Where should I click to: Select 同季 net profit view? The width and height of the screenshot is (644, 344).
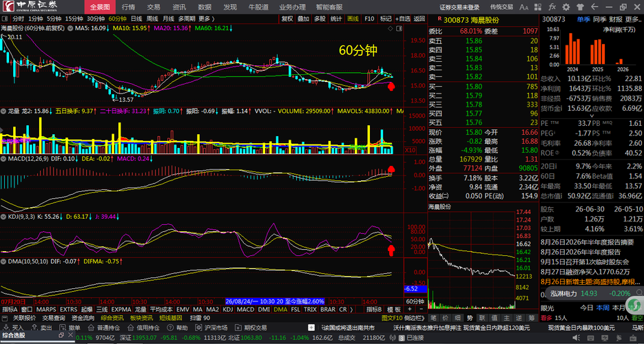coord(600,19)
